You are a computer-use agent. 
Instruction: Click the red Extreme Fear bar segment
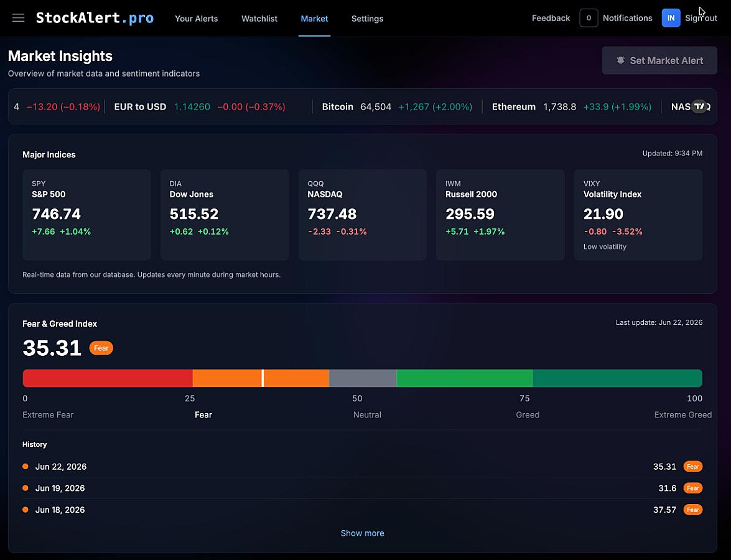click(108, 378)
